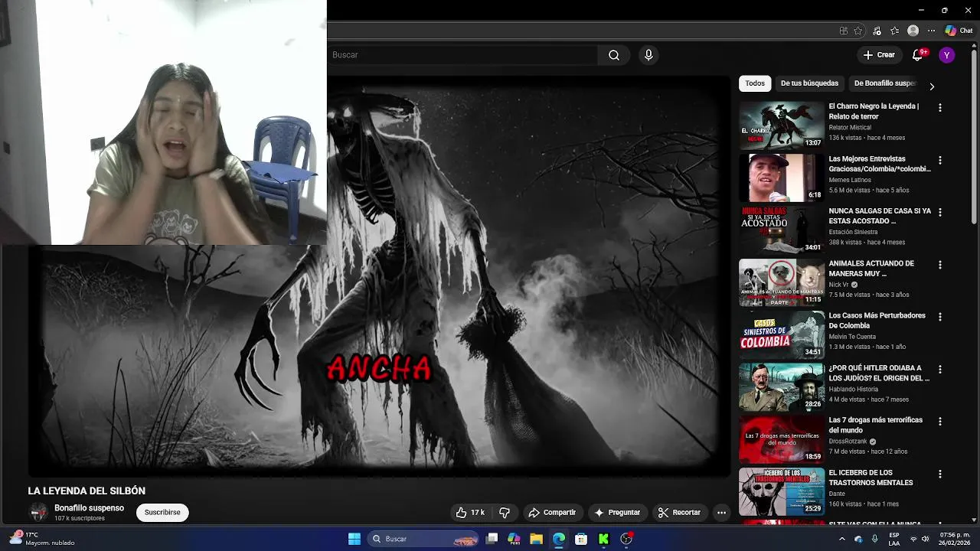Open ¿Por qué Hitler odiaba title link
Image resolution: width=980 pixels, height=551 pixels.
point(879,373)
